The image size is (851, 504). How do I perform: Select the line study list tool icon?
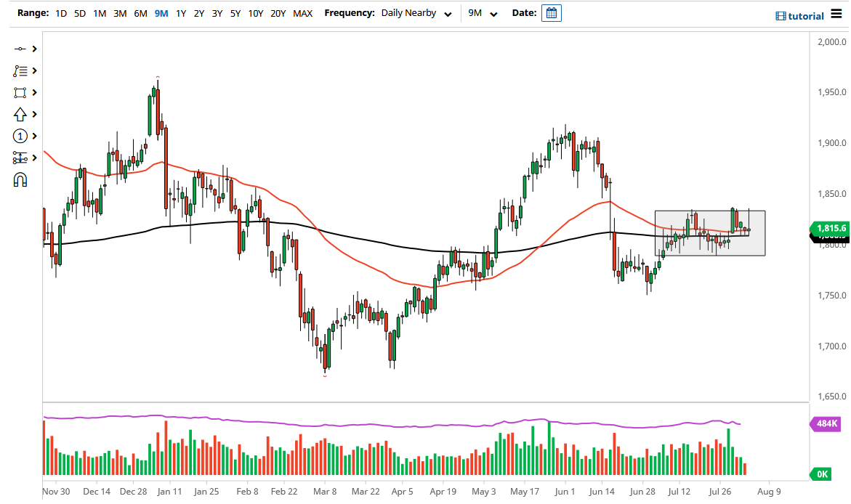(x=20, y=70)
